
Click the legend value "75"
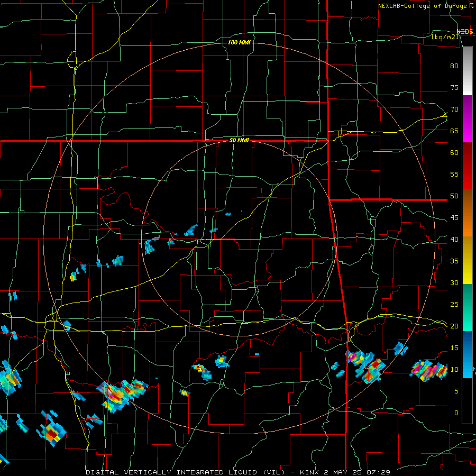(454, 88)
